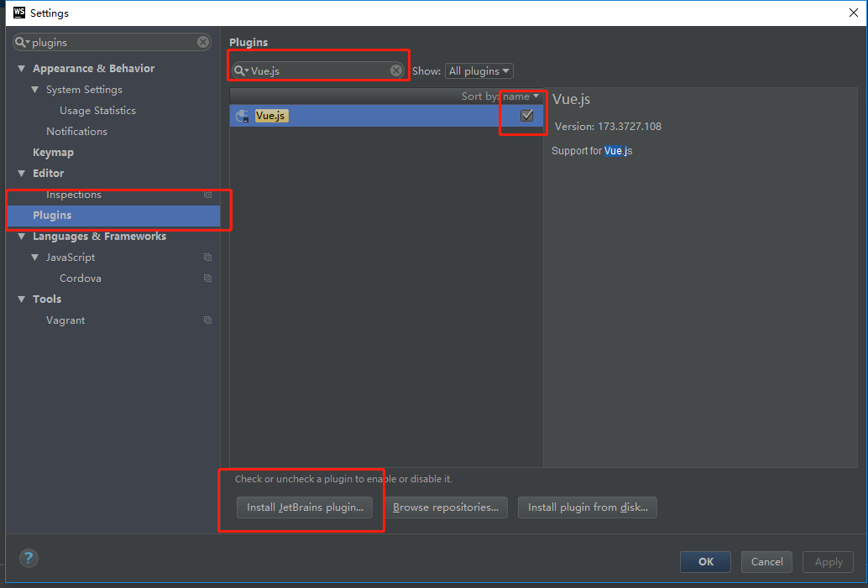
Task: Open the Show All plugins dropdown
Action: (x=479, y=70)
